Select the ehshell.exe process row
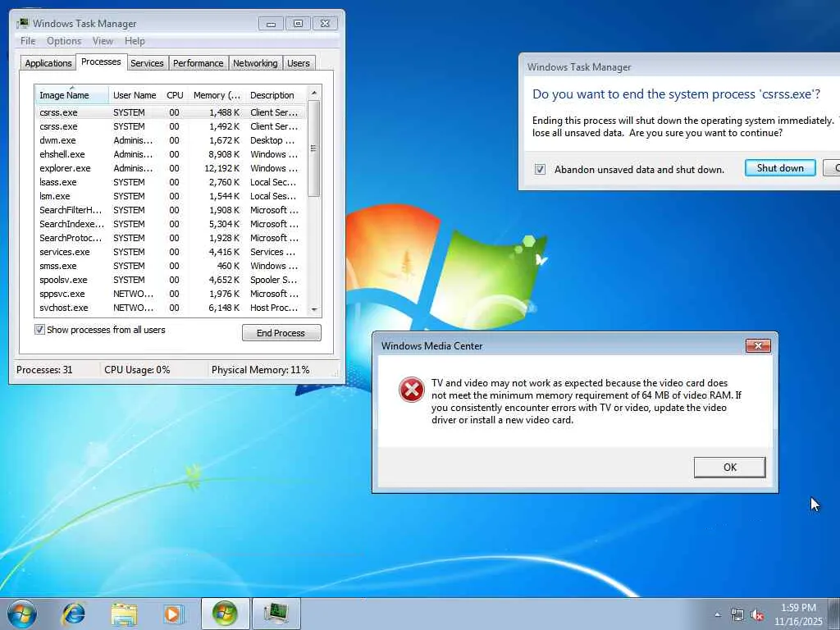This screenshot has height=630, width=840. point(171,154)
